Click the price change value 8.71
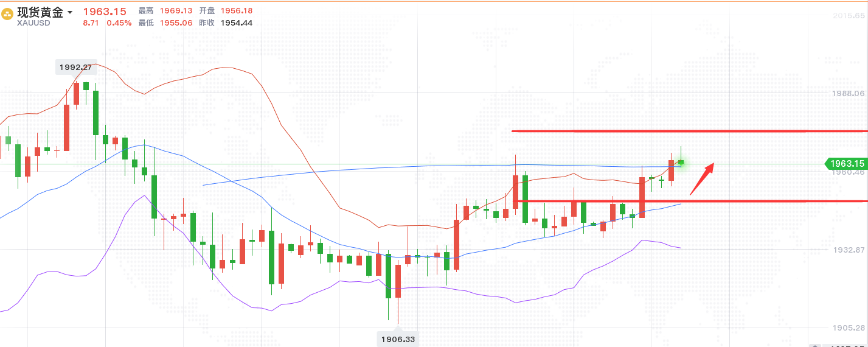Image resolution: width=868 pixels, height=347 pixels. click(91, 23)
